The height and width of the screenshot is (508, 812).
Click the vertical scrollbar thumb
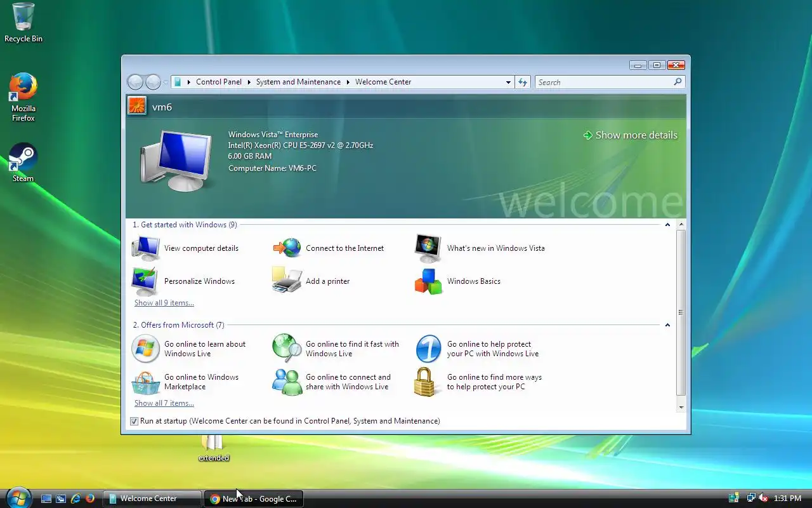point(681,312)
